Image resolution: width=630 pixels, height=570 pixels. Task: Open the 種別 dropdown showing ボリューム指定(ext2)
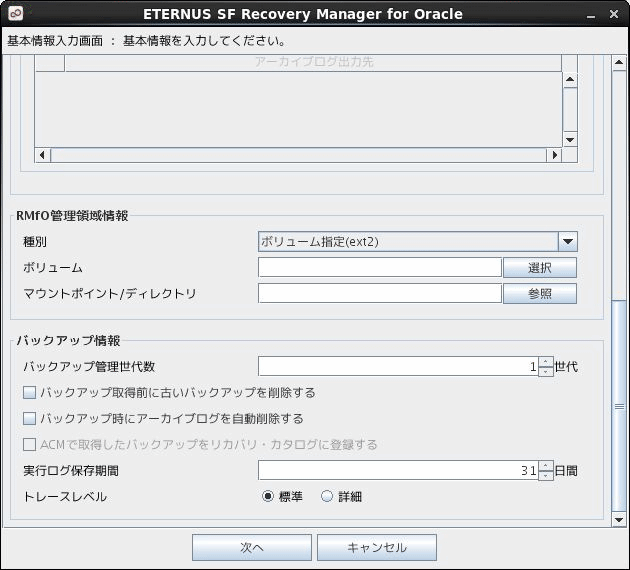coord(417,241)
